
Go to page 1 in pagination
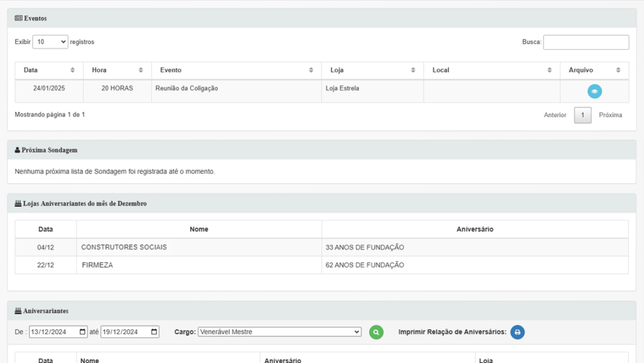pos(582,115)
